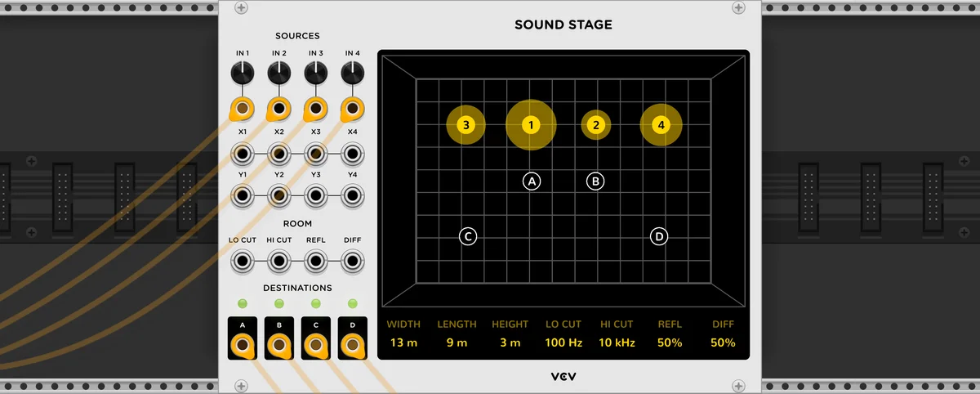This screenshot has width=980, height=394.
Task: Click the WIDTH value 13 m
Action: click(x=403, y=343)
